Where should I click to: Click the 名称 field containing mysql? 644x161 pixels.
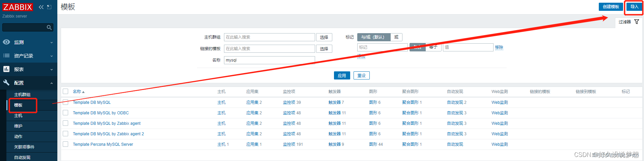coord(270,60)
